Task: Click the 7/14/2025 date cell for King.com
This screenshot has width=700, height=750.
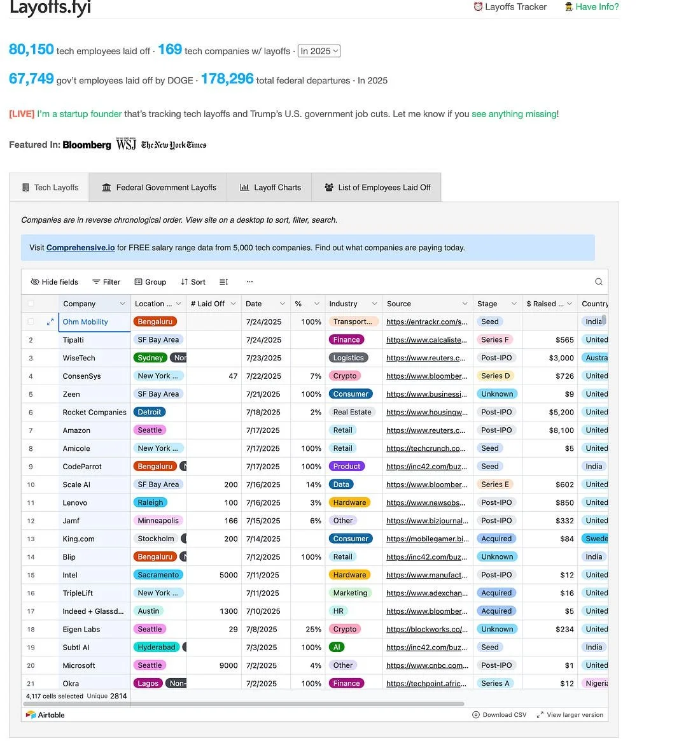Action: point(266,539)
